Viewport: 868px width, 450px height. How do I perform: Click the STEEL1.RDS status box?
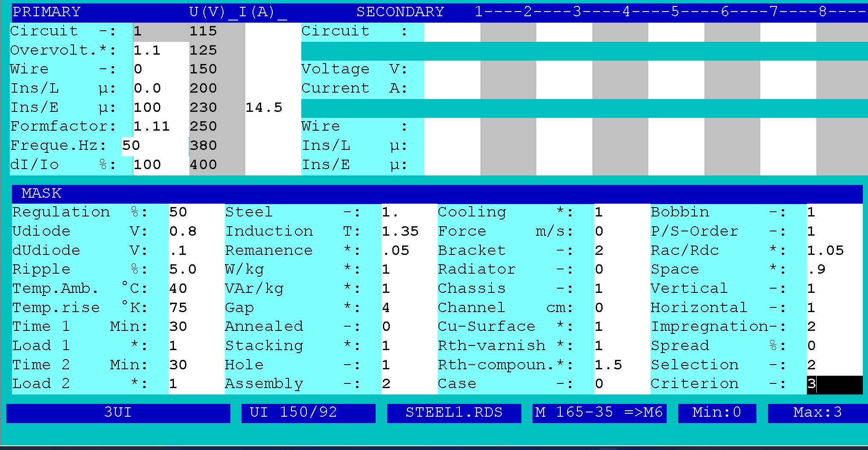tap(454, 413)
